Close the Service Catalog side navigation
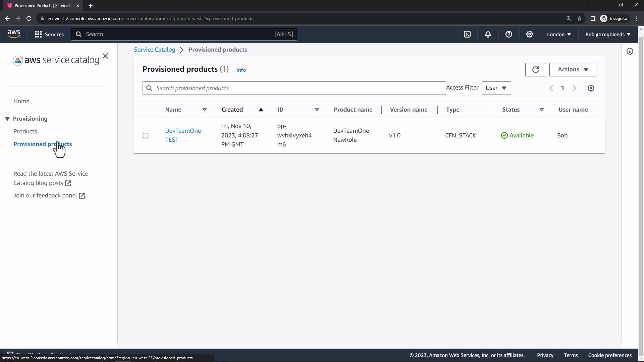Viewport: 644px width, 362px height. coord(105,56)
